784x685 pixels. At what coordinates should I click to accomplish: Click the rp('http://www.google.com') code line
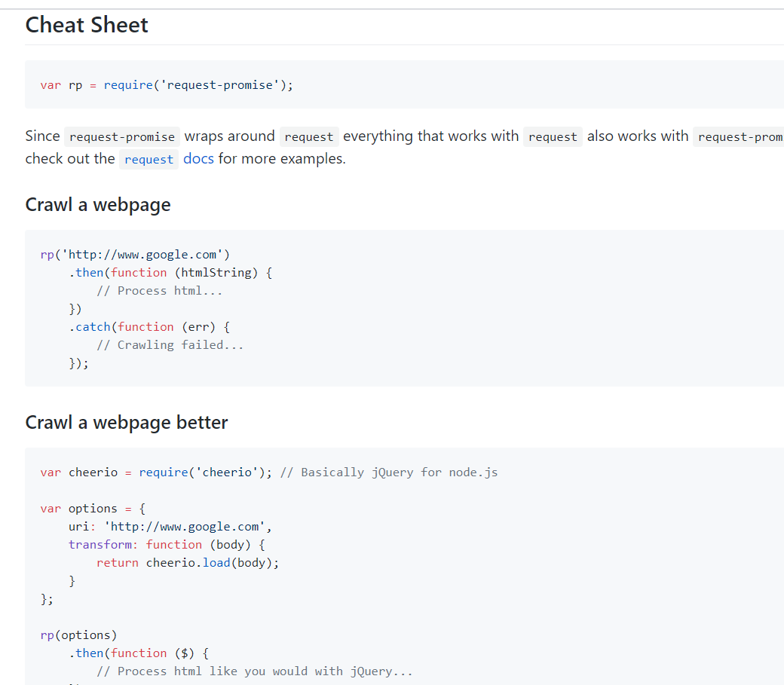tap(135, 255)
